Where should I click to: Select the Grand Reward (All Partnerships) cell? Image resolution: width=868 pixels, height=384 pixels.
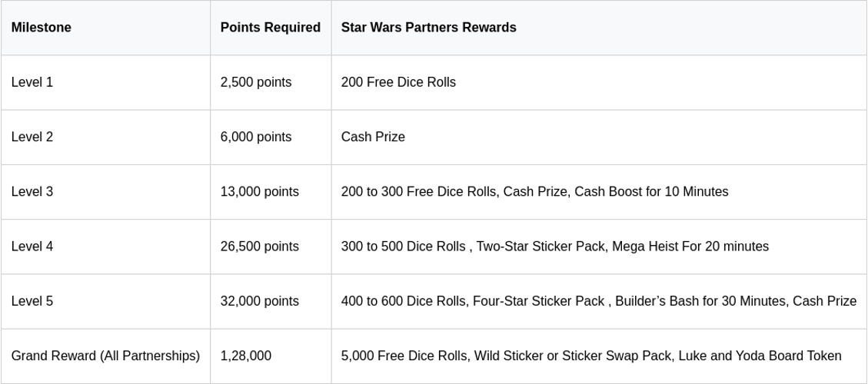105,356
